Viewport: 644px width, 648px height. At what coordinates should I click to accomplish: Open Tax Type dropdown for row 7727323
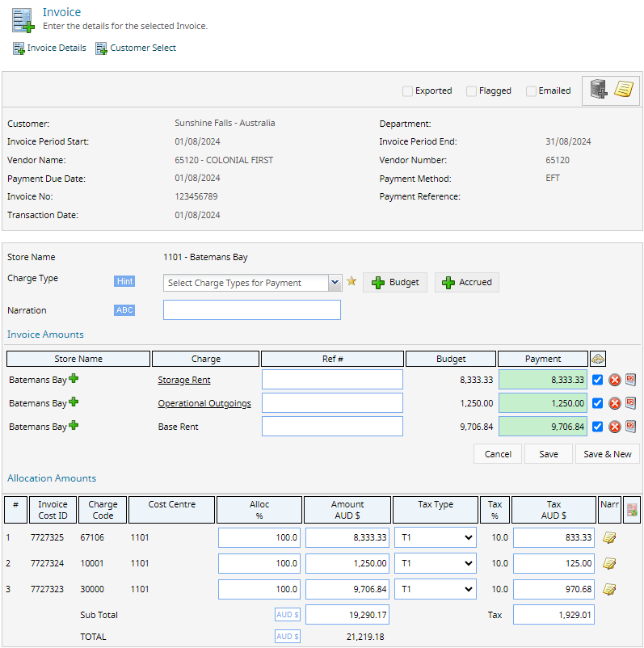436,589
